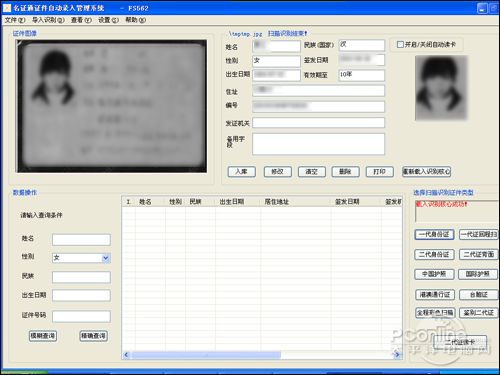This screenshot has height=375, width=500.
Task: Open the 帮助 menu
Action: coord(135,20)
